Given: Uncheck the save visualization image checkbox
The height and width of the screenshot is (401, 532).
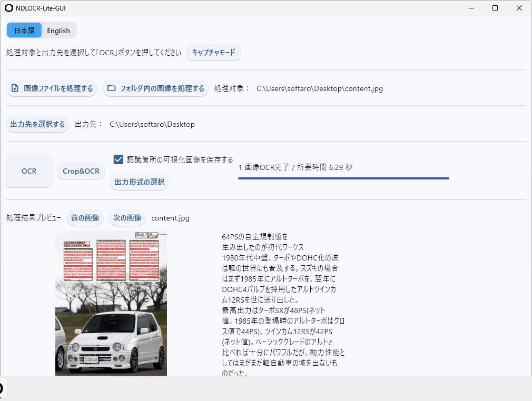Looking at the screenshot, I should pyautogui.click(x=119, y=159).
